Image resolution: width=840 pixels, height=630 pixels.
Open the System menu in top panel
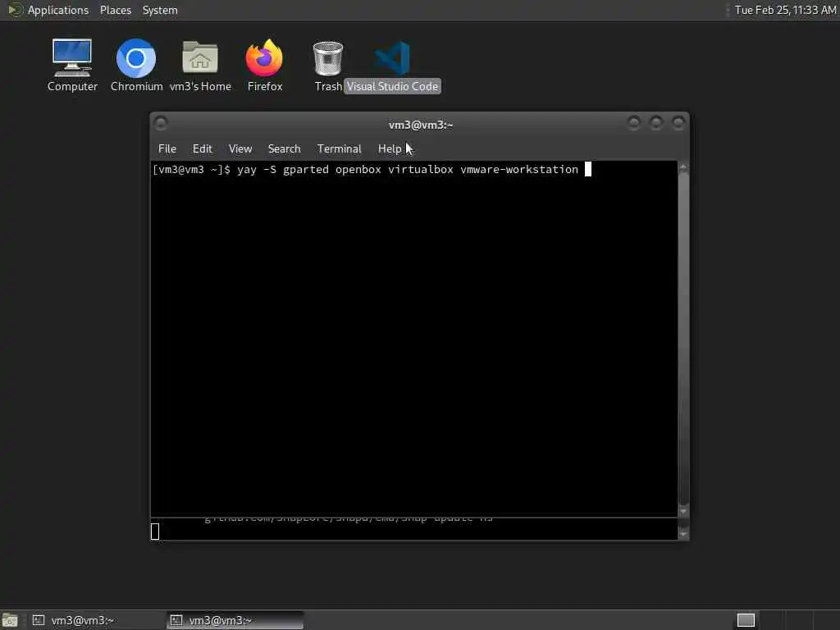pos(160,10)
